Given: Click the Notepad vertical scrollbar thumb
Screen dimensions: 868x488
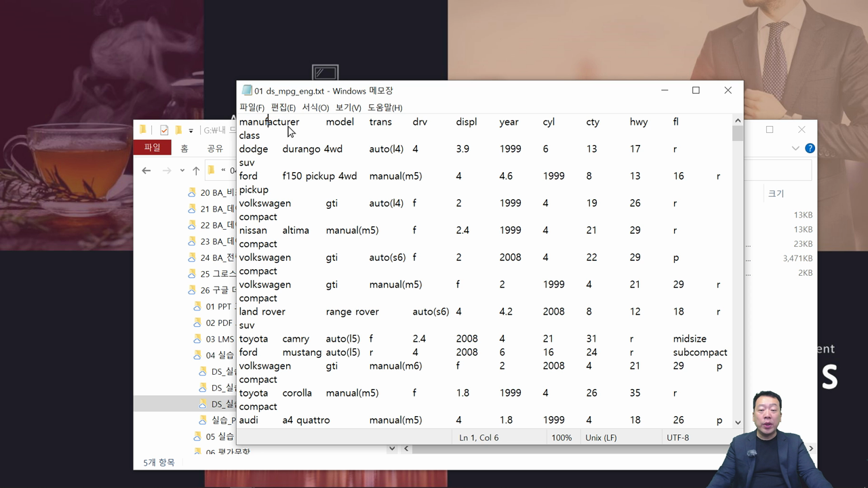Looking at the screenshot, I should [x=738, y=134].
